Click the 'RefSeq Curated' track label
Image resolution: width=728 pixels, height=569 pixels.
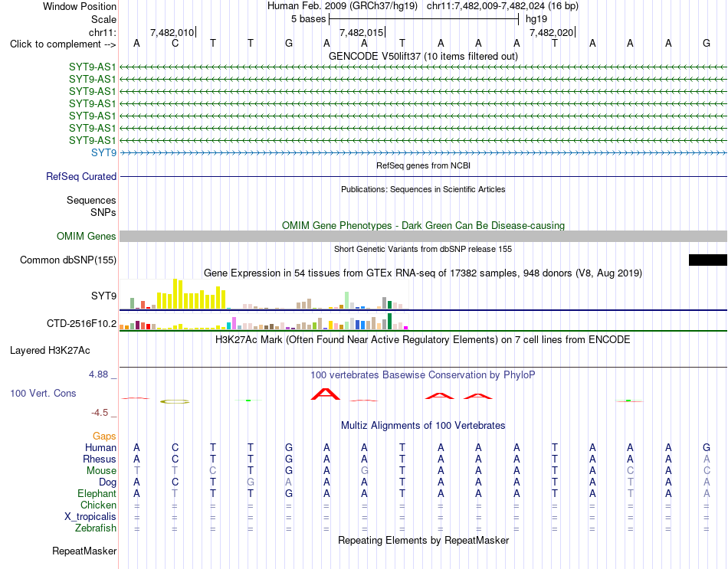[x=81, y=176]
